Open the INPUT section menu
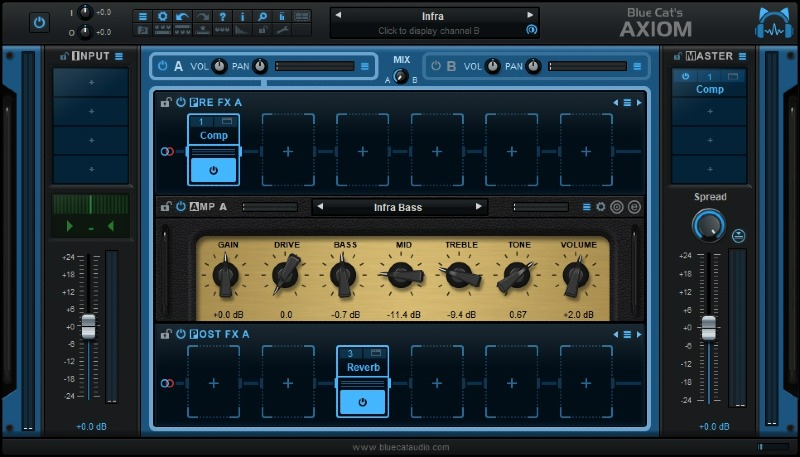Image resolution: width=800 pixels, height=457 pixels. click(119, 56)
